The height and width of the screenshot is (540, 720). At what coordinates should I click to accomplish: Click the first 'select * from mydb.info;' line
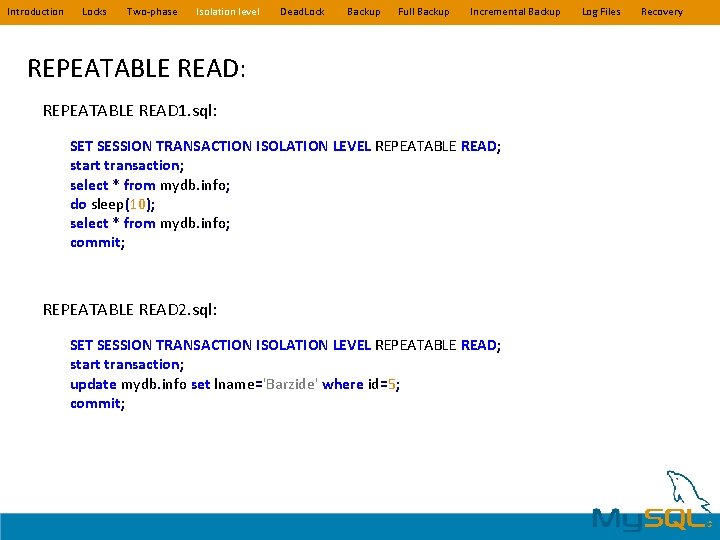click(150, 185)
